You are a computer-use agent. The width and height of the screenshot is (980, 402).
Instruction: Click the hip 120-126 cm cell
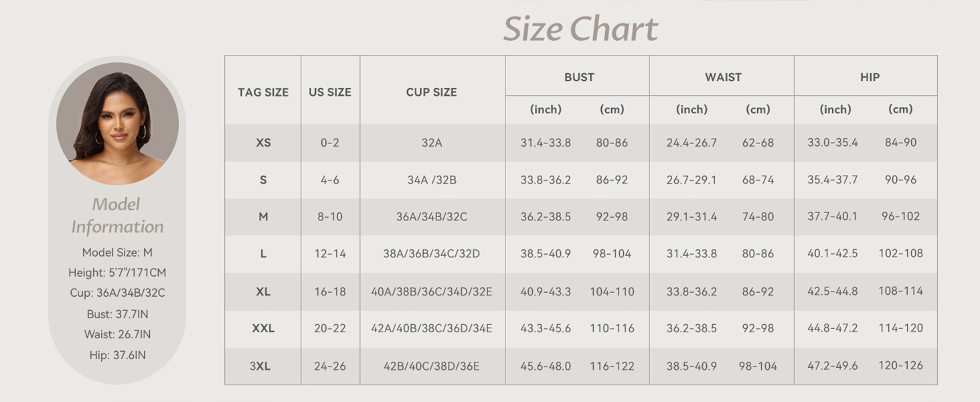(900, 366)
